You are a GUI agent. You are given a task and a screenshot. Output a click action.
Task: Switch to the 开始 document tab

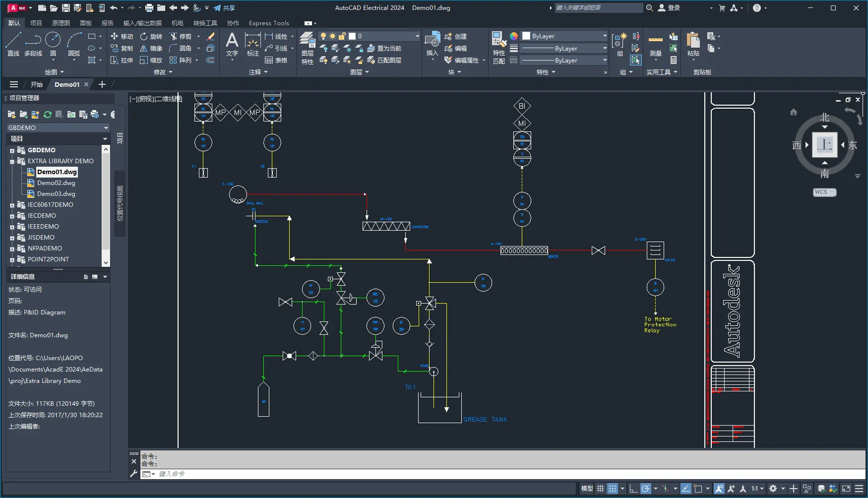click(37, 84)
